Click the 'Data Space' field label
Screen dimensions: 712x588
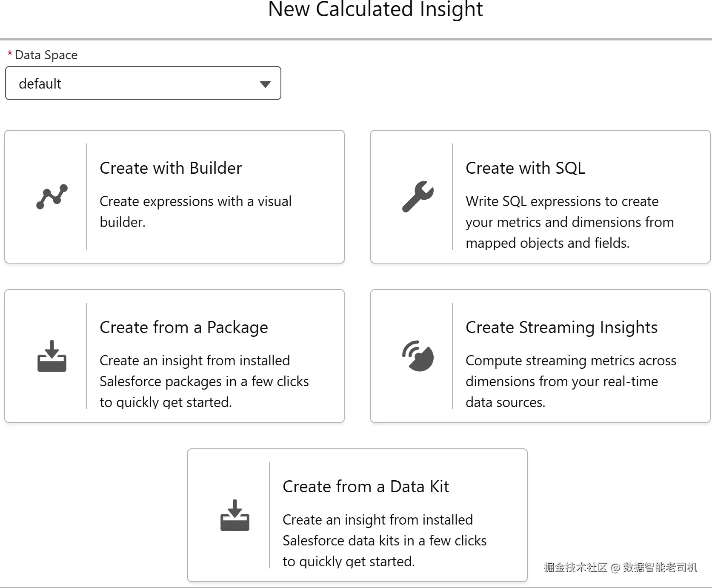[x=46, y=55]
